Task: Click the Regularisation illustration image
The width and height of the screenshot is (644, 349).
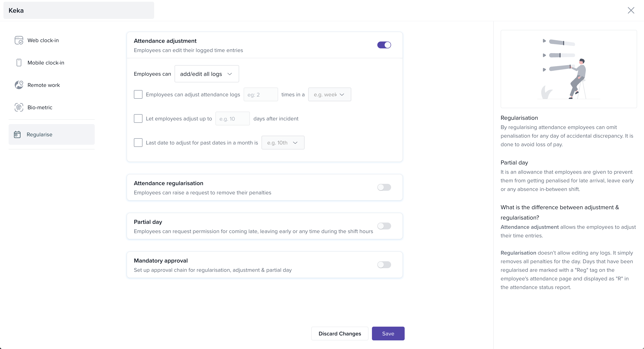Action: (x=568, y=69)
